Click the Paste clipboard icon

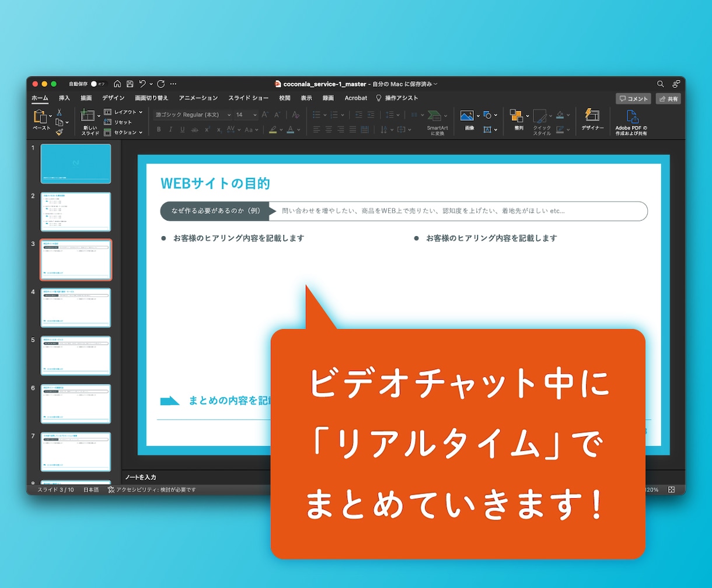coord(40,117)
